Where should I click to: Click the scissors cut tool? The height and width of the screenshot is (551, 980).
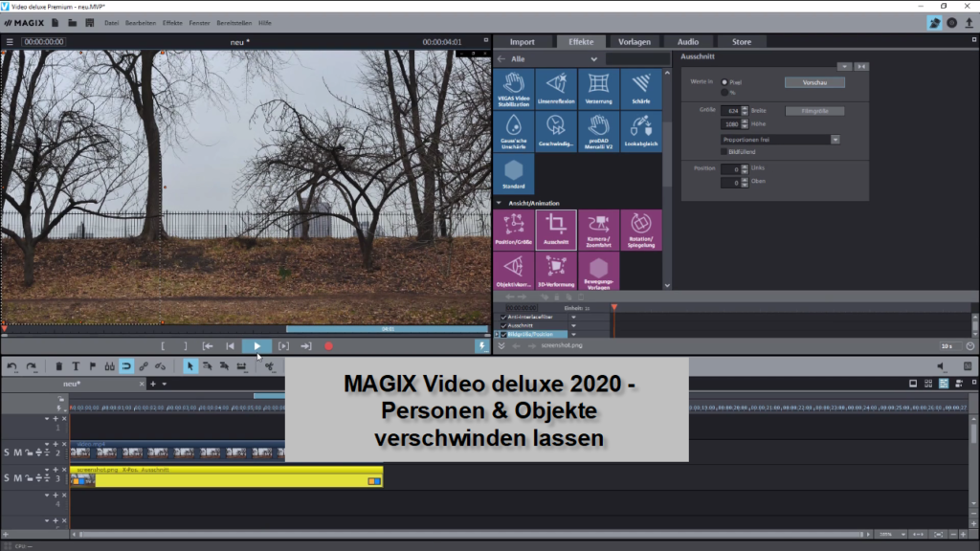click(269, 366)
